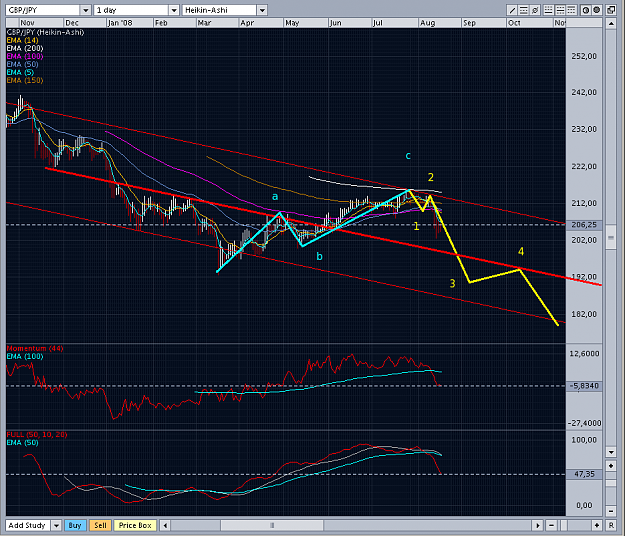This screenshot has height=536, width=625.
Task: Select the Momentum (44) indicator label
Action: (x=35, y=348)
